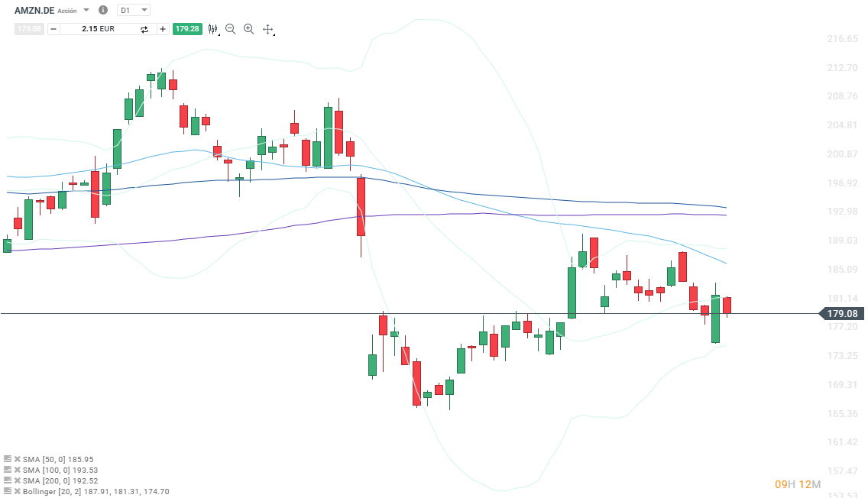Remove the SMA 200 indicator
The image size is (868, 498).
tap(17, 481)
